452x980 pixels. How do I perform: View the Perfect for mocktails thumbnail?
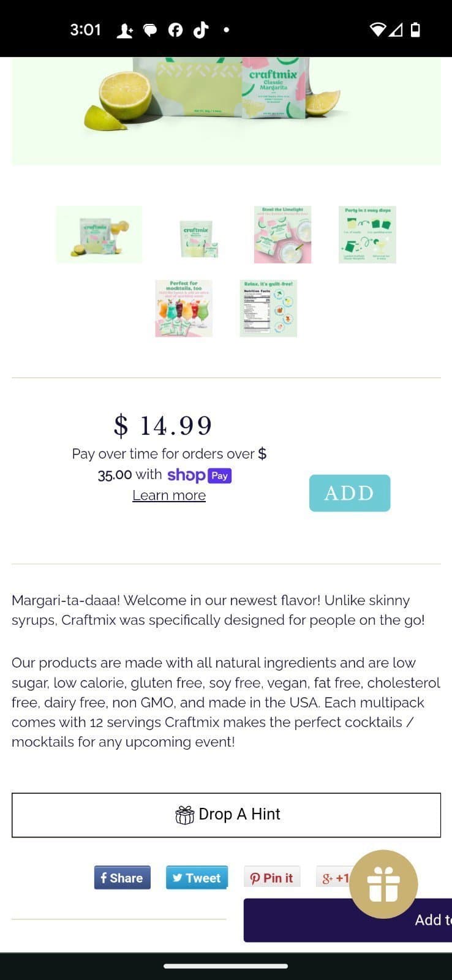click(x=183, y=308)
